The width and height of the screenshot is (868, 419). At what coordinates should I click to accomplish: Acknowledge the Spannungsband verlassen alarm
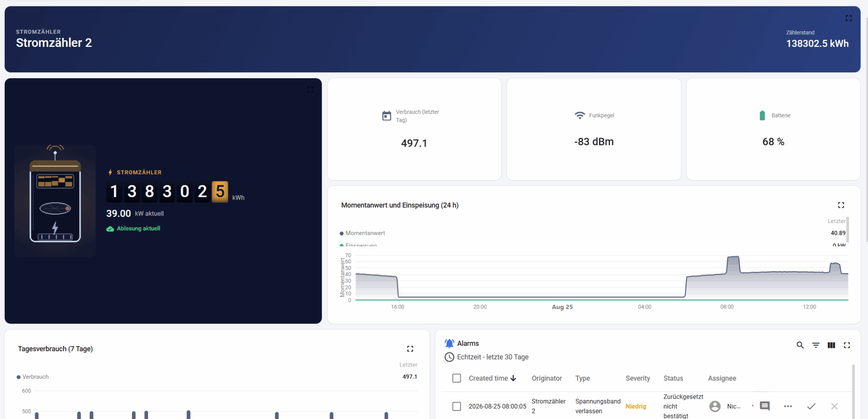tap(811, 406)
